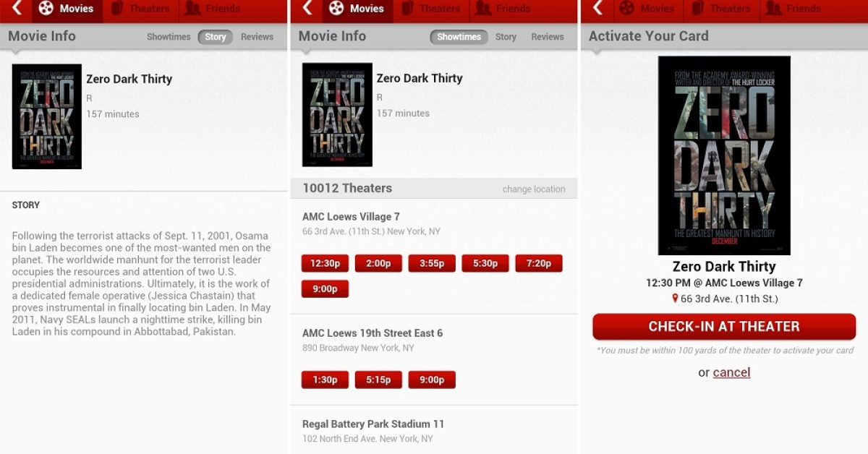
Task: Tap back arrow above the Story screen
Action: tap(17, 8)
